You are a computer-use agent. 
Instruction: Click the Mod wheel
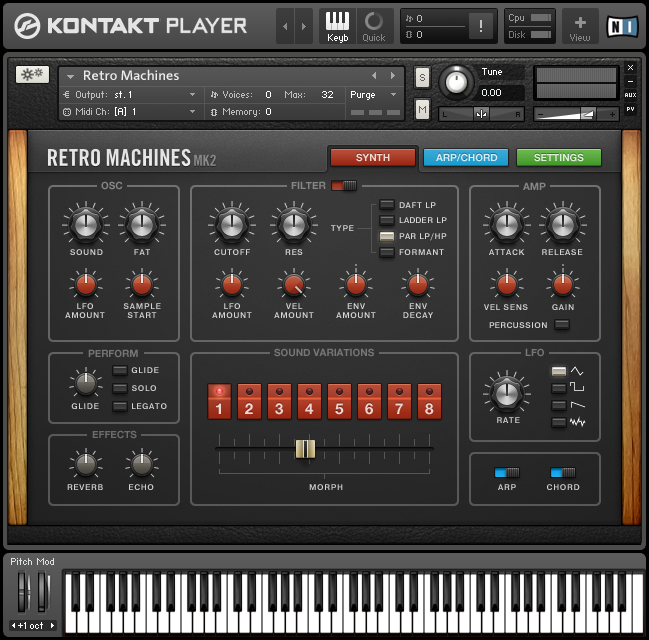tap(43, 591)
